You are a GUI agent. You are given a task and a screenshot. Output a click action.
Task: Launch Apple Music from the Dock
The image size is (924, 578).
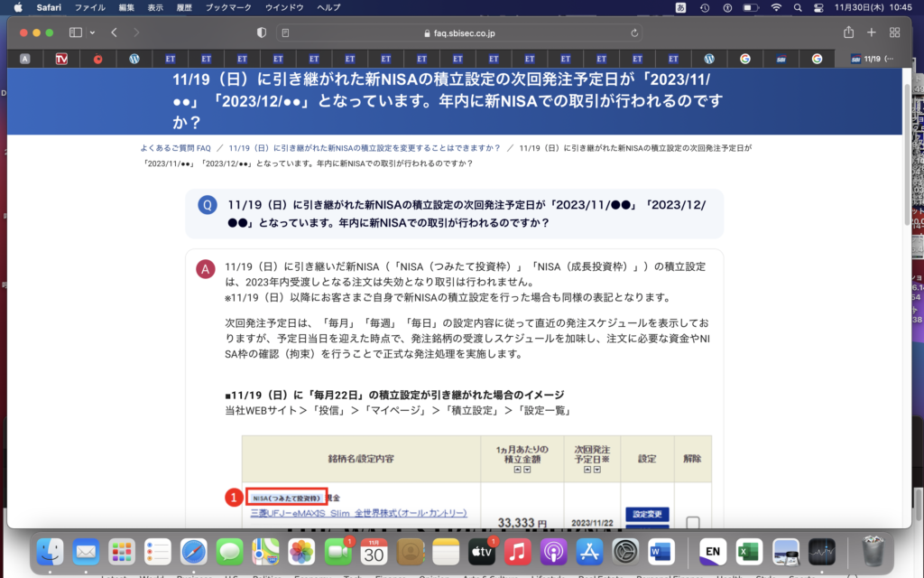[x=518, y=550]
